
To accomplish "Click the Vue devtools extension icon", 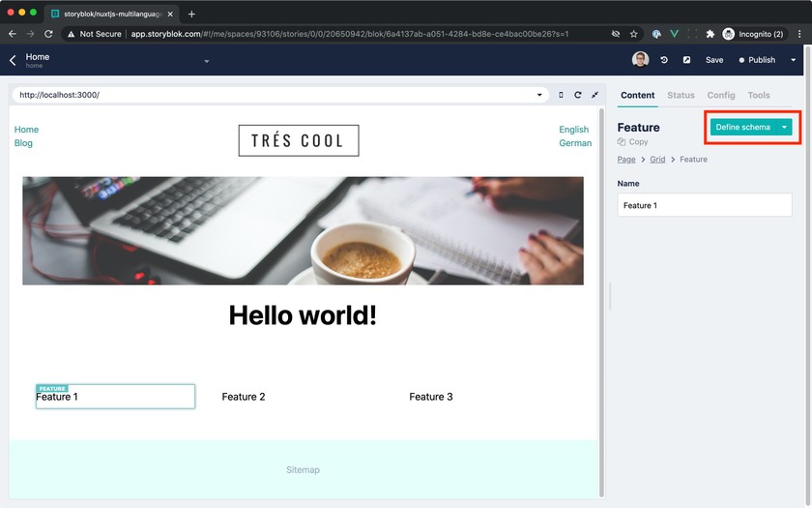I will pos(675,34).
